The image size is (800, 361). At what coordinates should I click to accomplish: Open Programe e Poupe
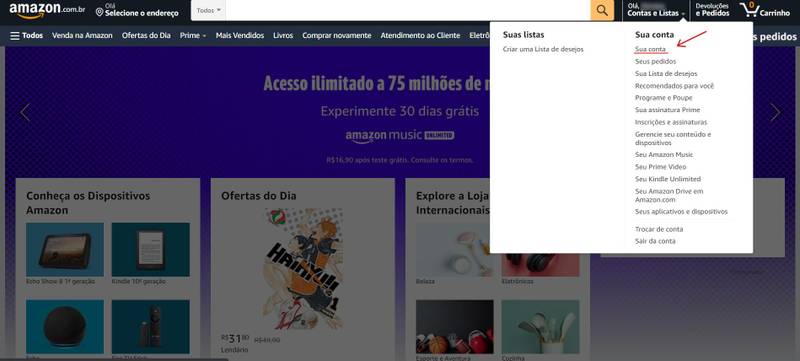664,98
